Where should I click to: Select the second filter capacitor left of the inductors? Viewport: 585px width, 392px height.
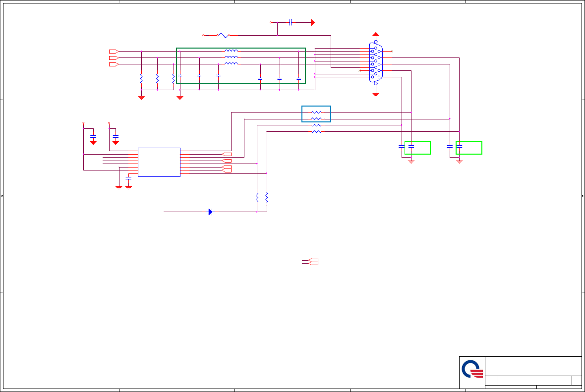point(199,75)
